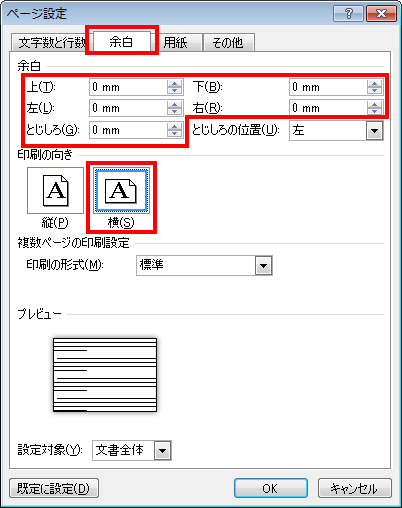Increase the 上(T) margin with up arrow
Image resolution: width=402 pixels, height=508 pixels.
coord(174,83)
